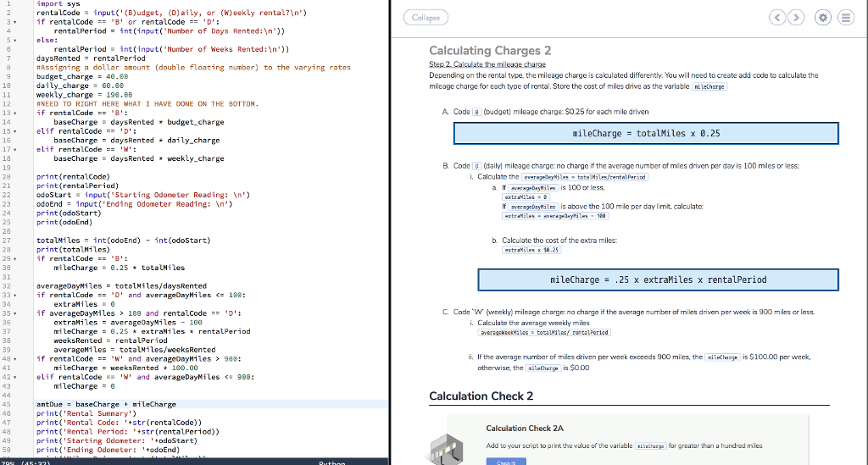Click line number 44 in the gutter
Screen dimensions: 868x465
click(x=7, y=396)
